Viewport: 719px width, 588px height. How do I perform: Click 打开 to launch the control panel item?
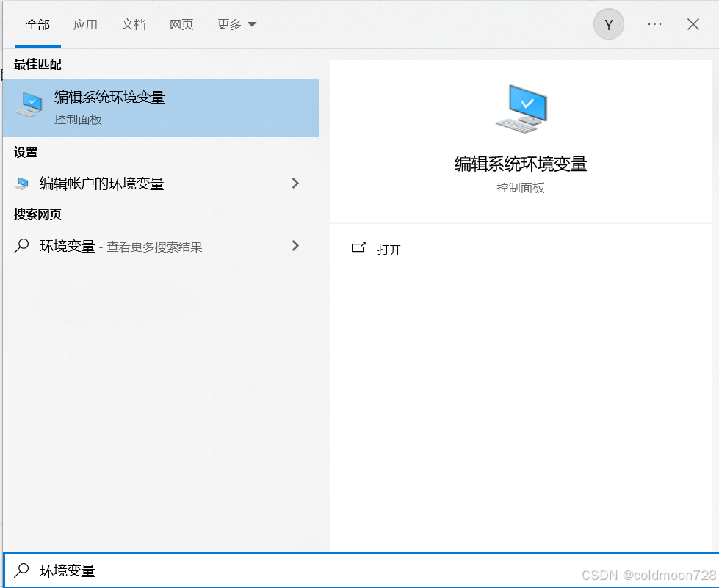coord(389,250)
